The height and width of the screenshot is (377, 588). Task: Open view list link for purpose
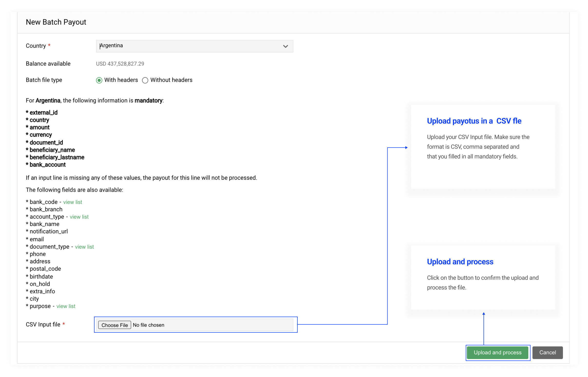66,306
